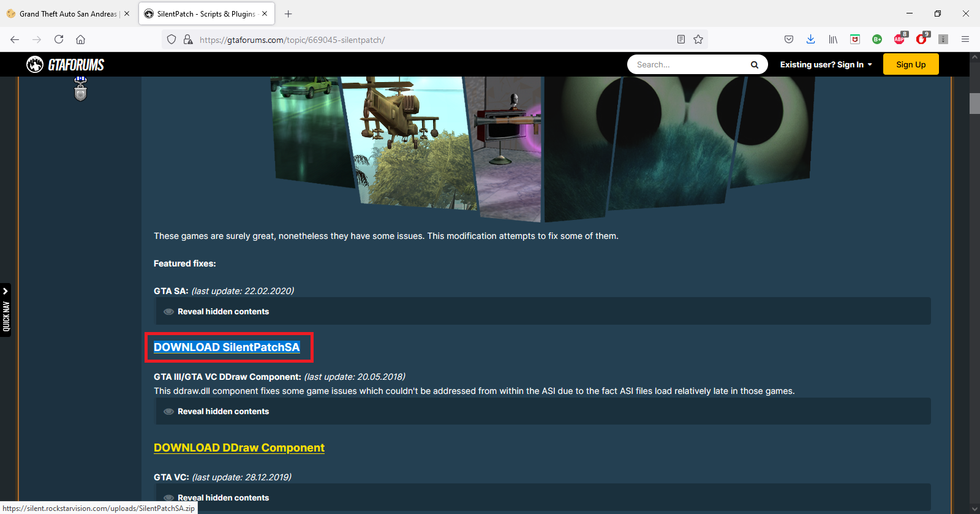Viewport: 980px width, 514px height.
Task: Open the Adblock Plus extension
Action: pyautogui.click(x=900, y=39)
